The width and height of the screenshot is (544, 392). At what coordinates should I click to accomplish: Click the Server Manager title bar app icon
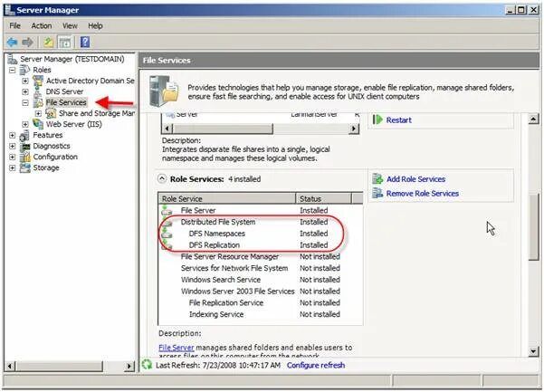click(9, 9)
